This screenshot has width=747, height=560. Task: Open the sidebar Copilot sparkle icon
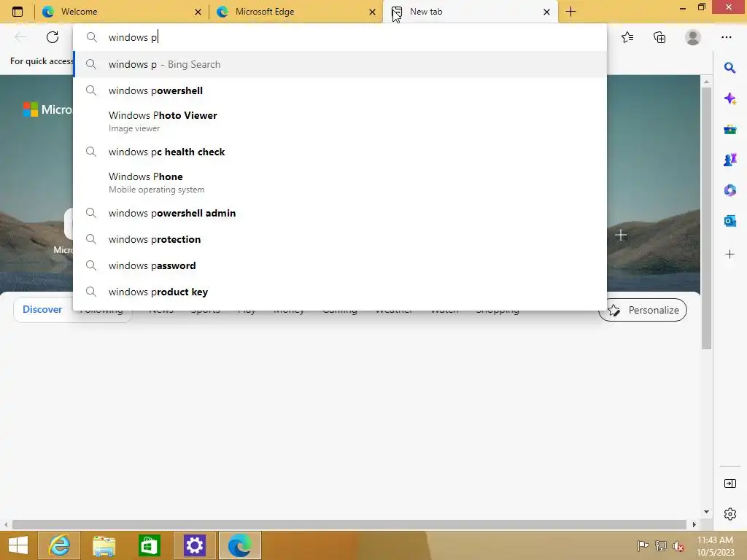[x=729, y=98]
